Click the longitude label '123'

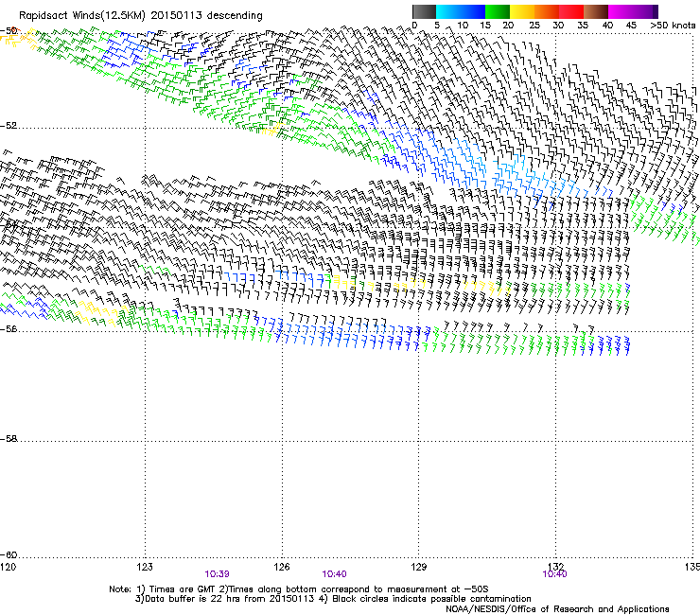145,567
